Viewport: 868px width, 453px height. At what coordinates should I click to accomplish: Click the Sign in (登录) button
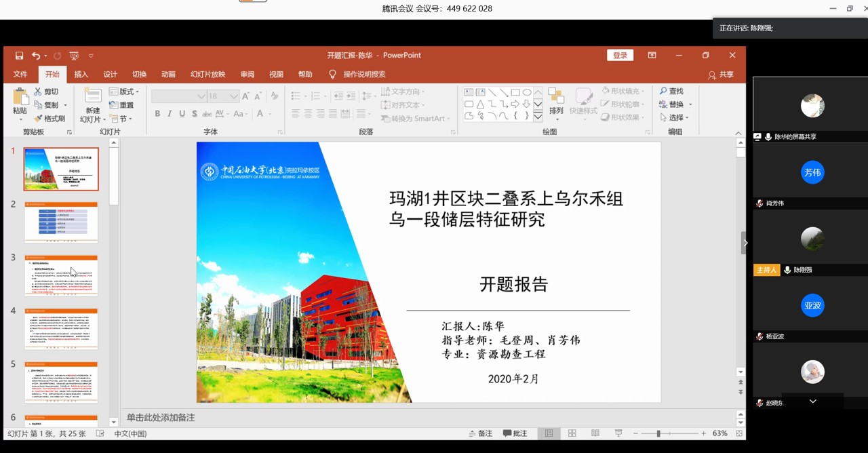620,56
